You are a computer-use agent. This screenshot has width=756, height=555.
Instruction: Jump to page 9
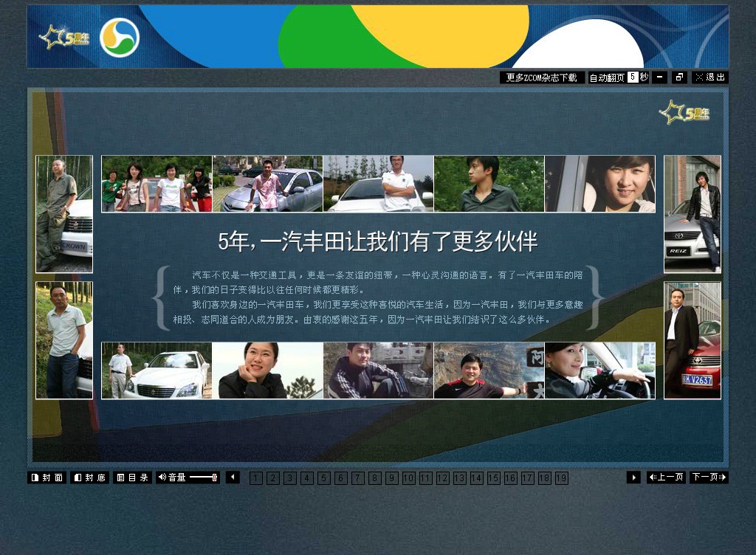(x=391, y=478)
